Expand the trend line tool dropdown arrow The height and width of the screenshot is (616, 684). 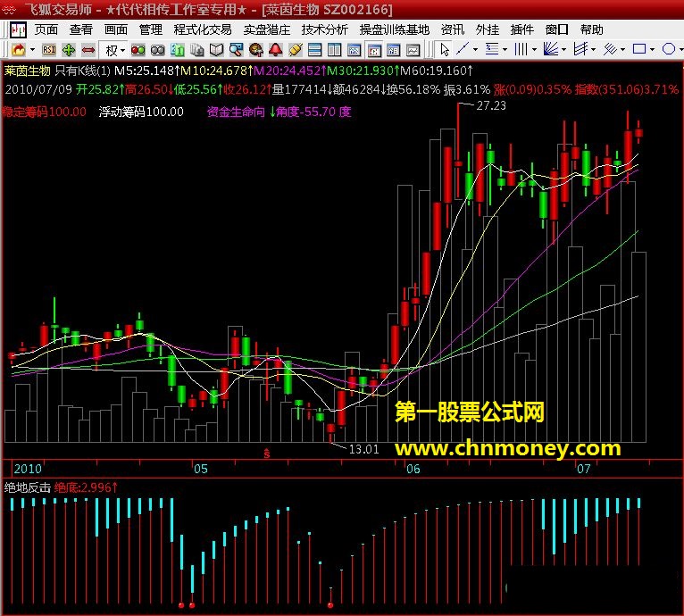tap(475, 50)
